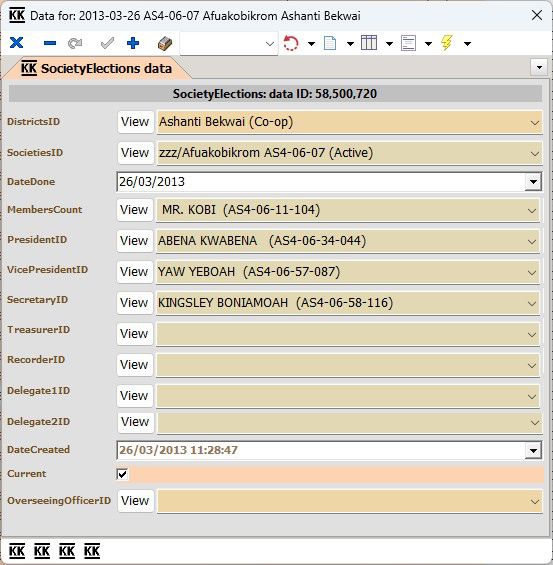553x565 pixels.
Task: Click the blank document page icon
Action: 330,43
